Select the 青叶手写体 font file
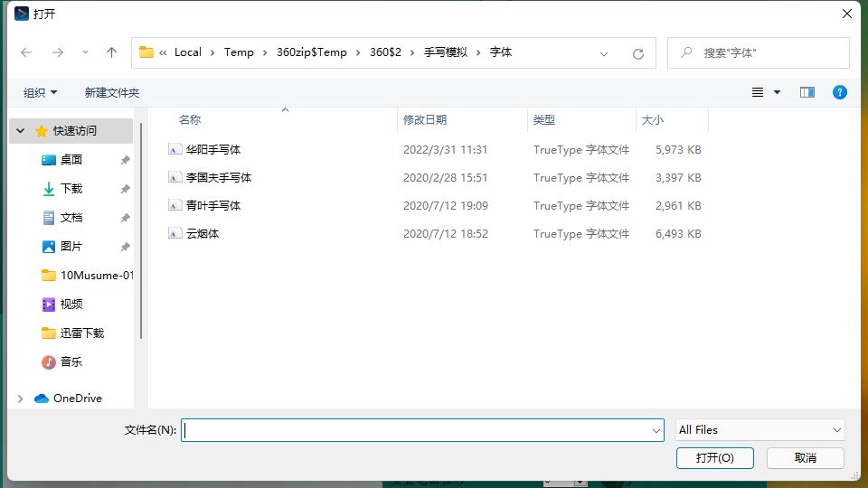868x488 pixels. [213, 206]
